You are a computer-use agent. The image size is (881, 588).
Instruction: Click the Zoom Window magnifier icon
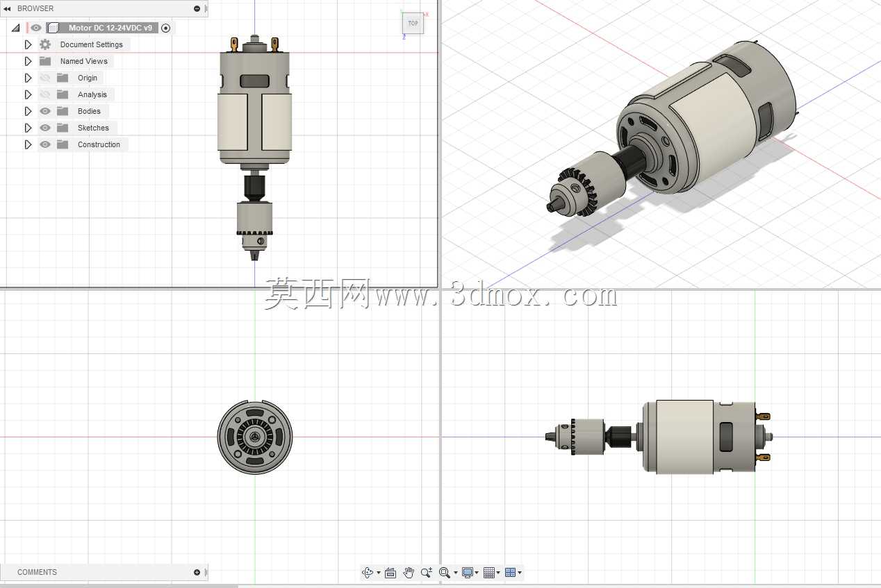445,573
